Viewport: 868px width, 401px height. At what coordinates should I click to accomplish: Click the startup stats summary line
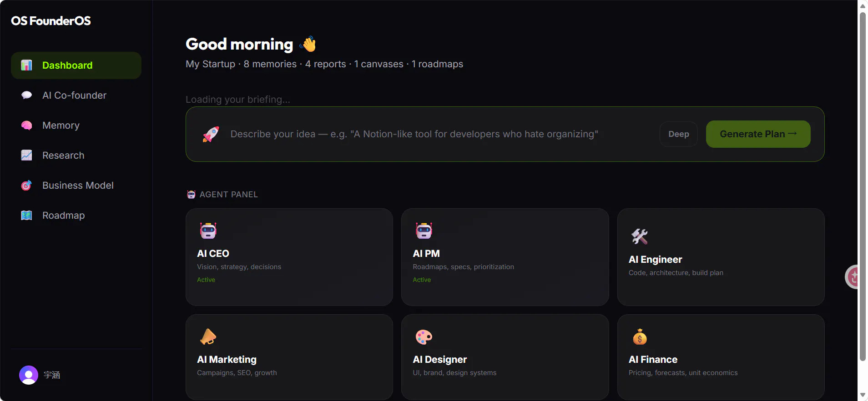(x=324, y=64)
